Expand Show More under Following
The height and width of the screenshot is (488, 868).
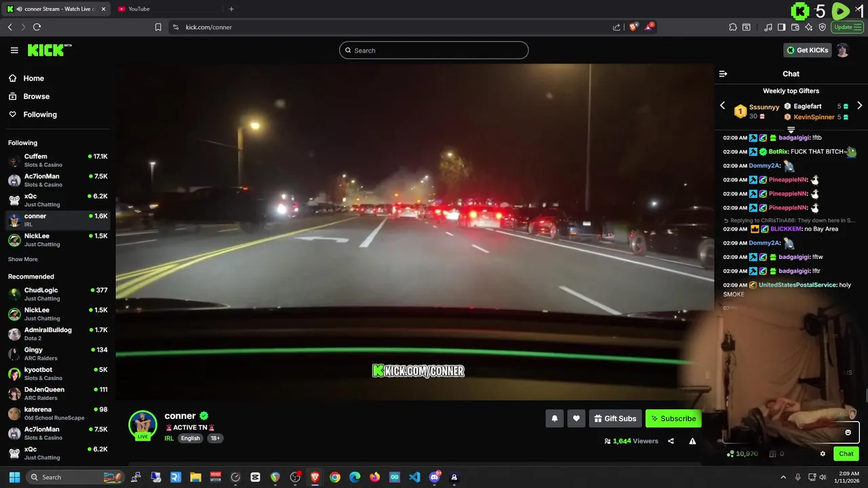[x=23, y=260]
